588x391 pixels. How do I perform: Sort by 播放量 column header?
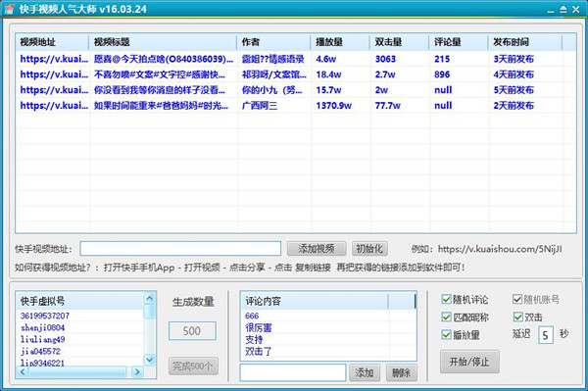point(340,42)
